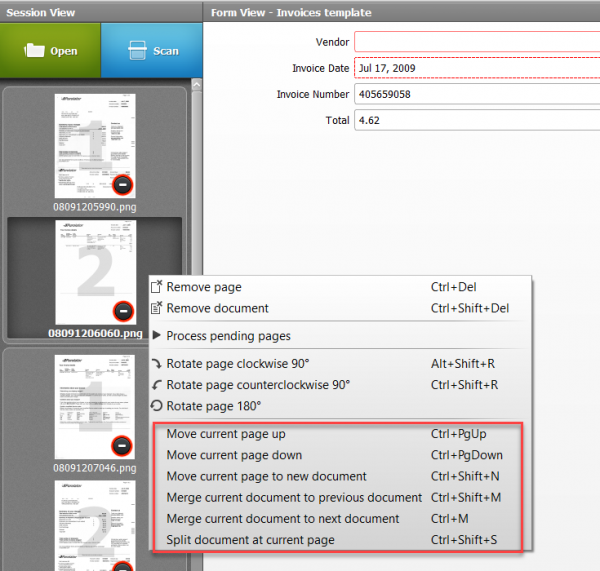600x571 pixels.
Task: Click the file name 08091207046.png
Action: click(x=95, y=468)
